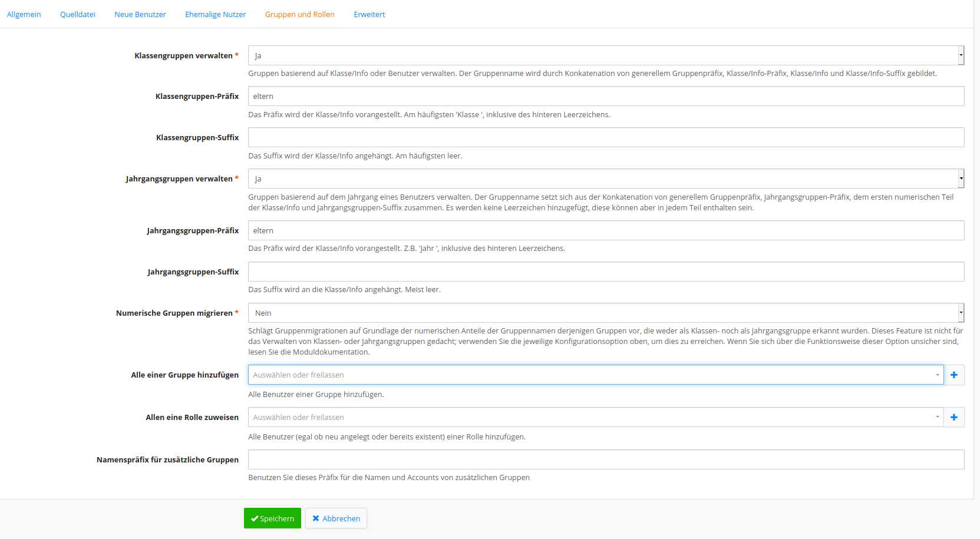
Task: Click 'Namenspräfix für zusätzliche Gruppen' field
Action: (606, 460)
